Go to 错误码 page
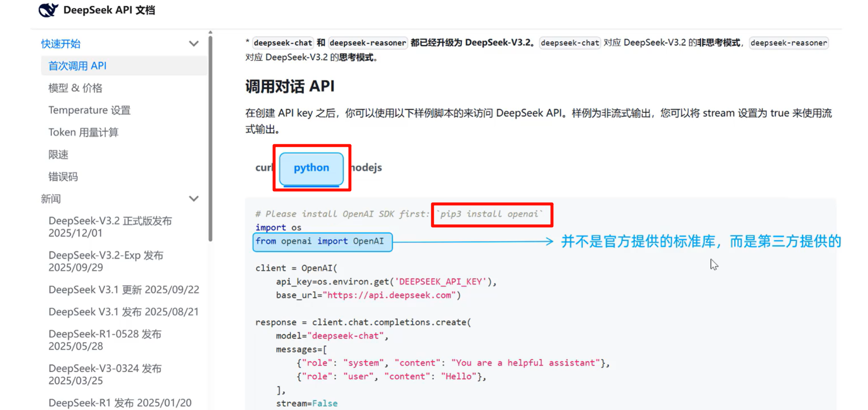Viewport: 868px width, 410px height. 63,176
